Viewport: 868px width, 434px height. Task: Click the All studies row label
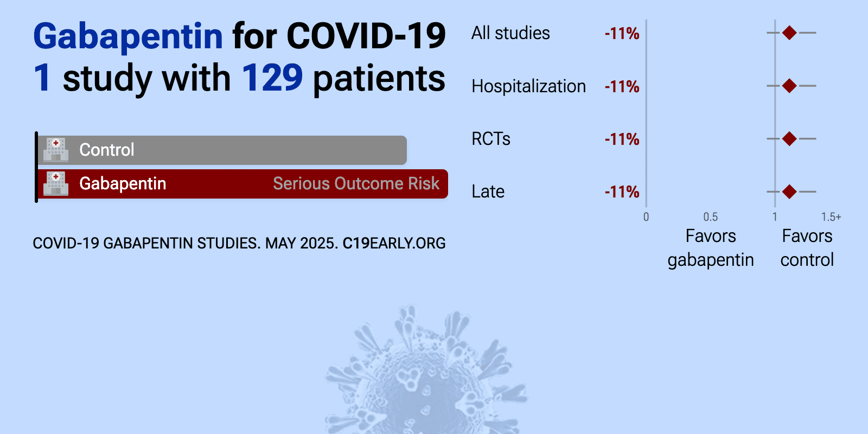click(510, 33)
